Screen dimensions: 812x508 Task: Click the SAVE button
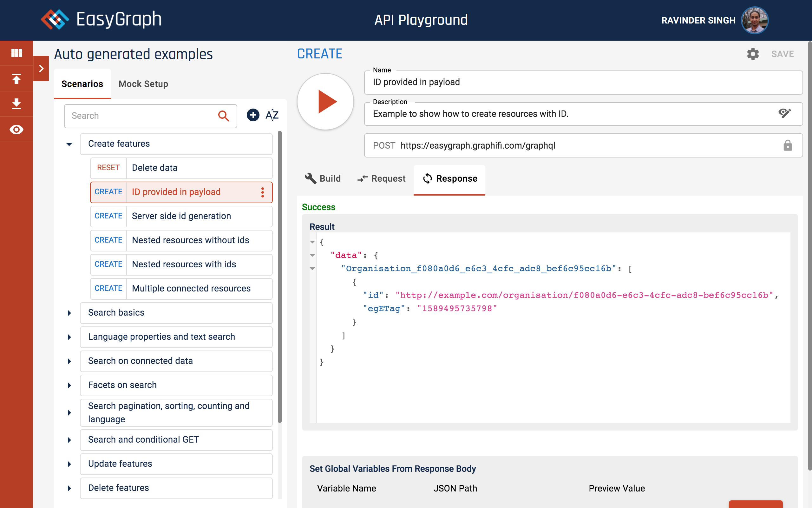783,54
